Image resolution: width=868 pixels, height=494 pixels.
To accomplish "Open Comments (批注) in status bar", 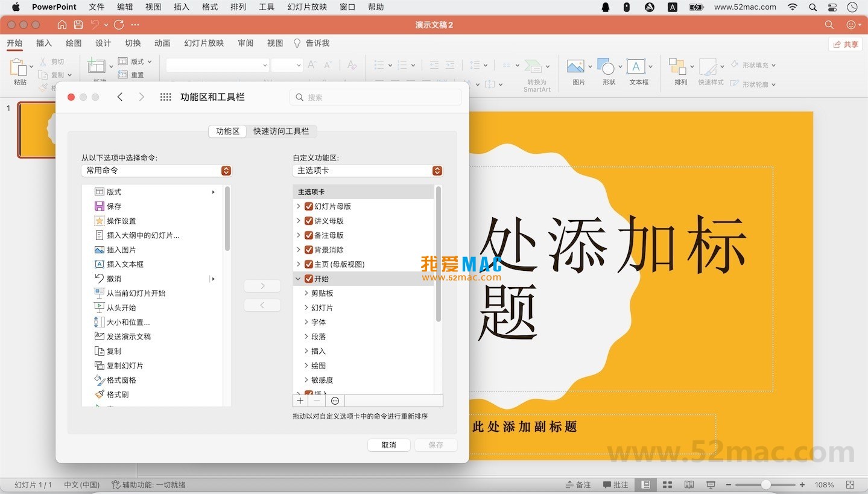I will click(615, 484).
